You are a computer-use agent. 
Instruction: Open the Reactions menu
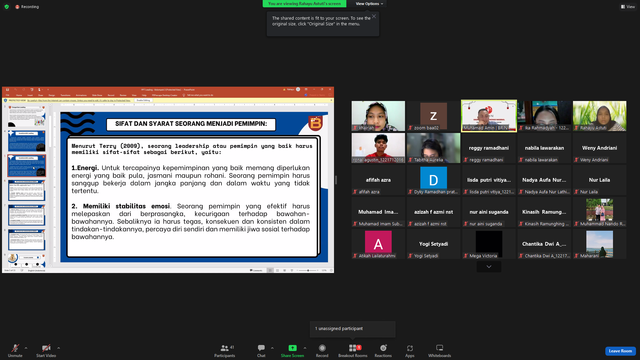pos(383,350)
